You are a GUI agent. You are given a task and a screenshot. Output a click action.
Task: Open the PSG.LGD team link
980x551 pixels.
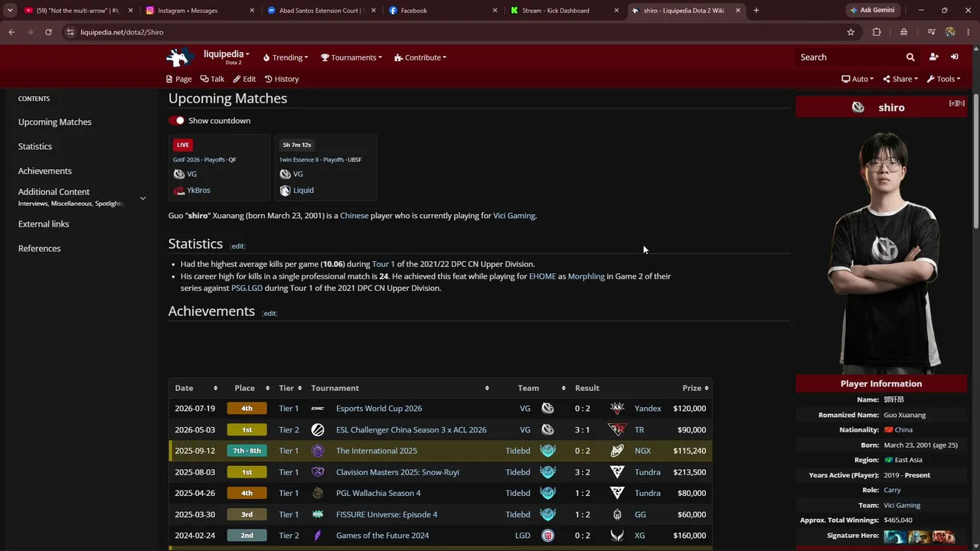247,289
